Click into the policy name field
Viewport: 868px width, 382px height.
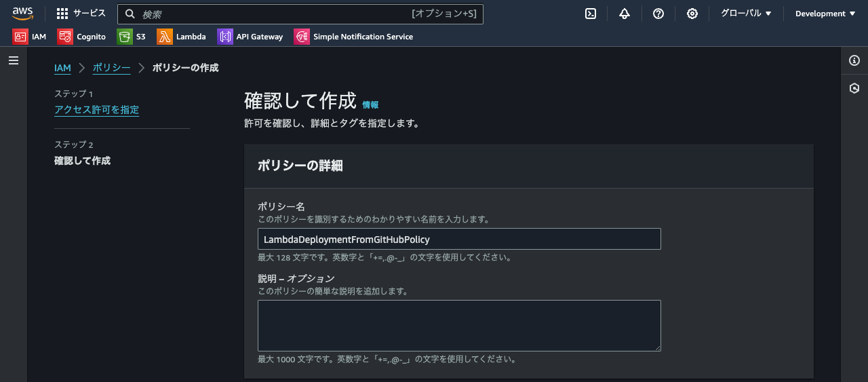(x=459, y=239)
